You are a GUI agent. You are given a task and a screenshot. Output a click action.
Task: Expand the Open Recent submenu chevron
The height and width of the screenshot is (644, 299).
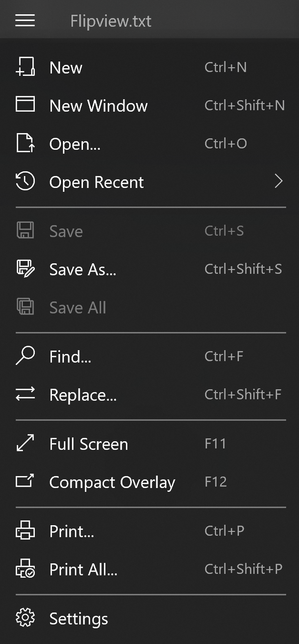[279, 182]
